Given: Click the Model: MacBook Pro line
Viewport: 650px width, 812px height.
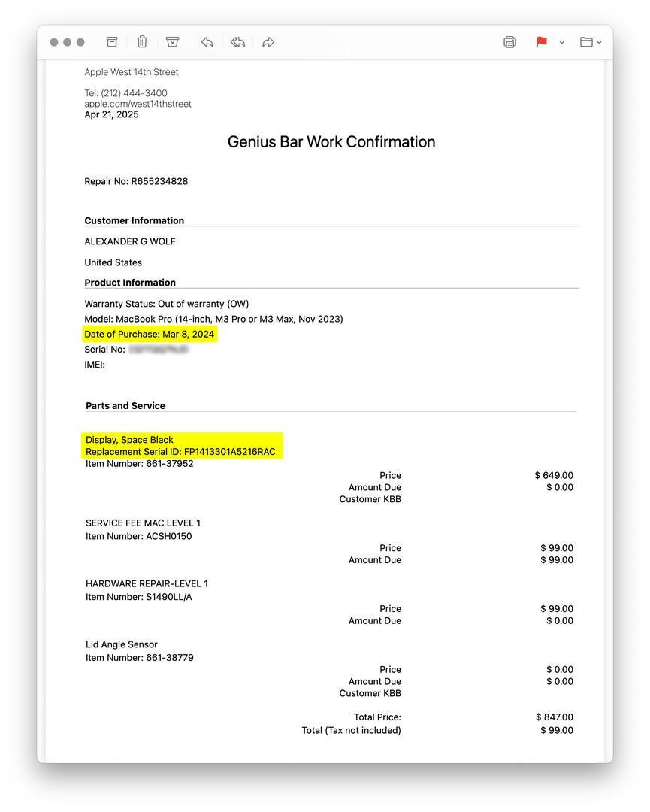Looking at the screenshot, I should (213, 319).
